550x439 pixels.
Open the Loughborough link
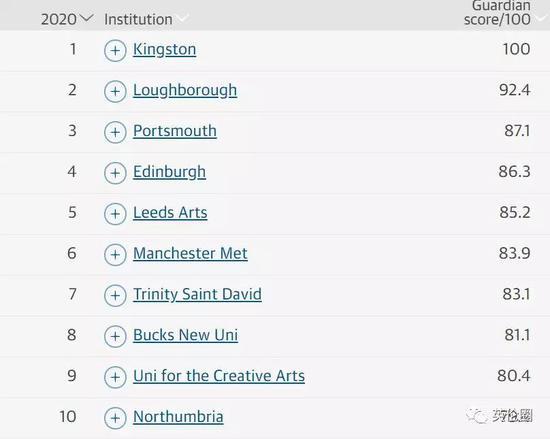point(185,90)
